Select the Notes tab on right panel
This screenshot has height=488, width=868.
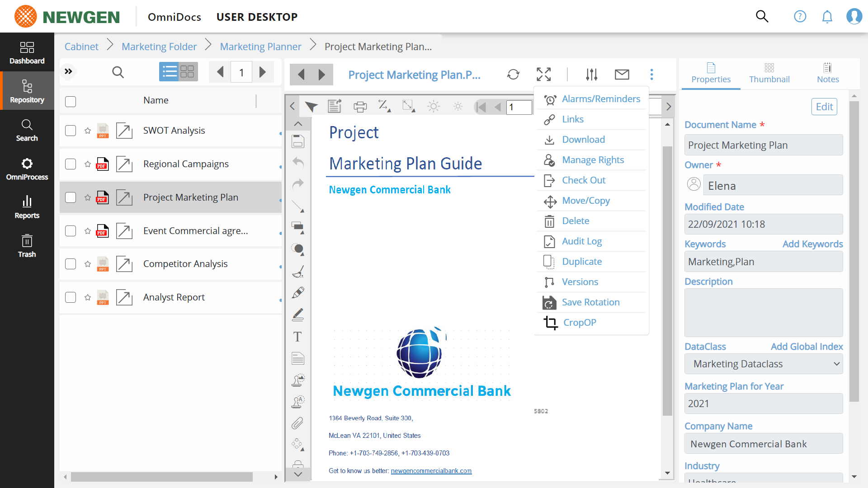[x=827, y=72]
